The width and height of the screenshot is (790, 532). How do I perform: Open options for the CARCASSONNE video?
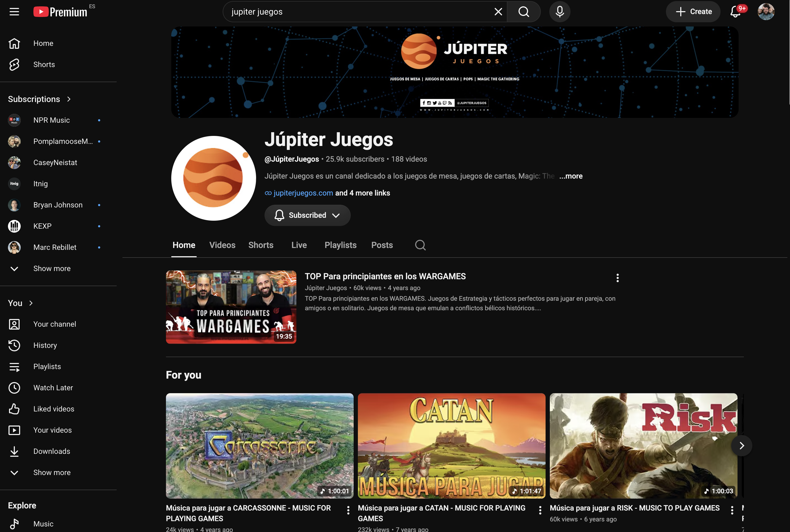[348, 510]
